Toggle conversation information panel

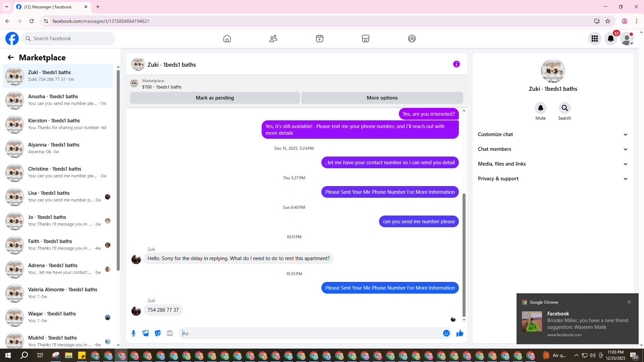pos(456,64)
